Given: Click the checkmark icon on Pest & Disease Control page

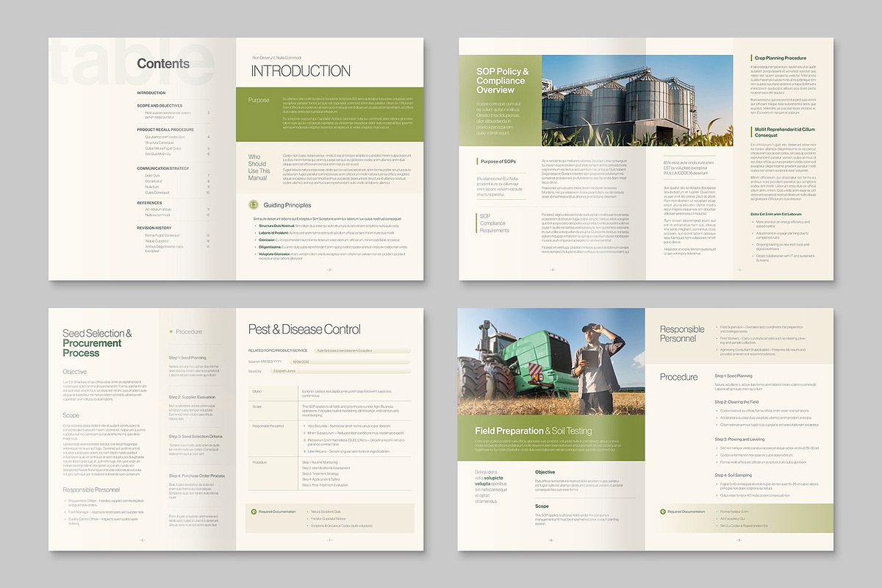Looking at the screenshot, I should [254, 512].
